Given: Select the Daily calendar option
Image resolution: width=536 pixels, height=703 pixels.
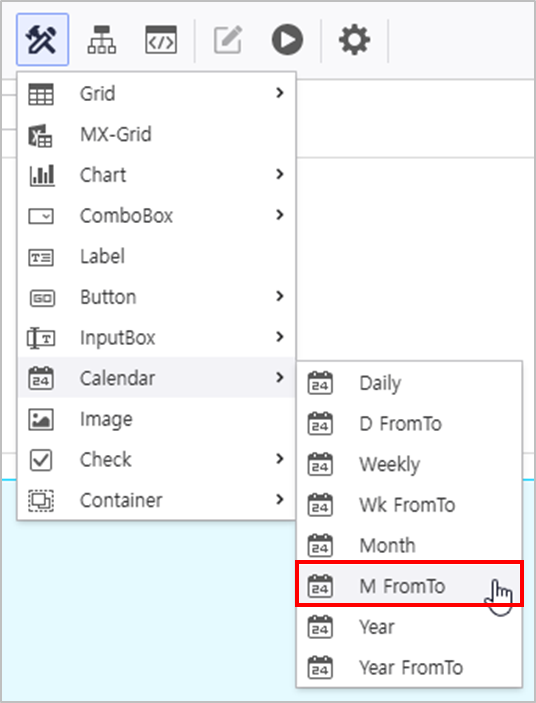Looking at the screenshot, I should click(409, 383).
